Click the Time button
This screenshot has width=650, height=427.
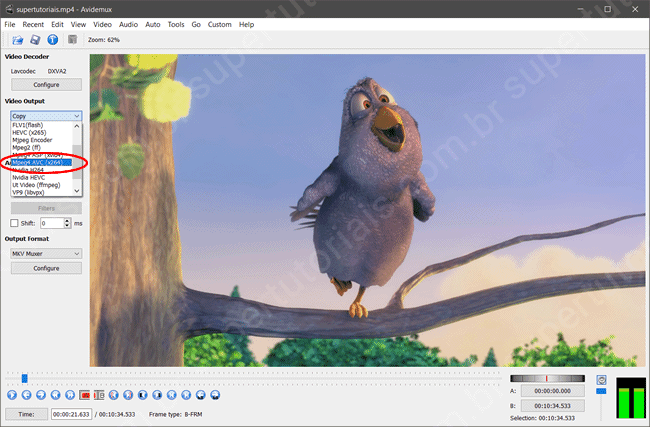tap(25, 414)
